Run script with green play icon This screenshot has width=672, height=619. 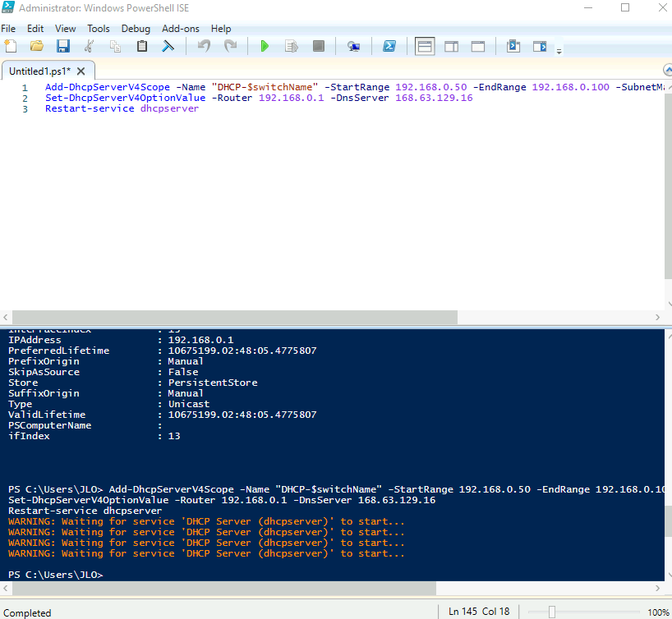point(265,46)
